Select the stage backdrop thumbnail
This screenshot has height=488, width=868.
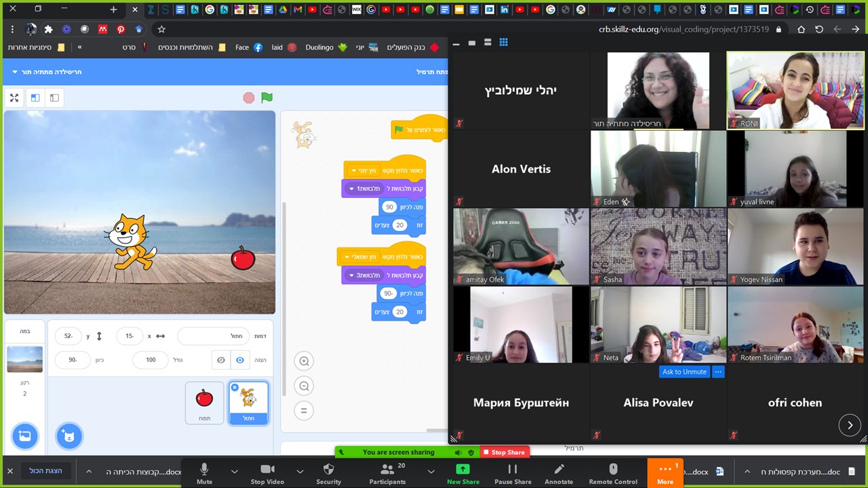pyautogui.click(x=24, y=359)
